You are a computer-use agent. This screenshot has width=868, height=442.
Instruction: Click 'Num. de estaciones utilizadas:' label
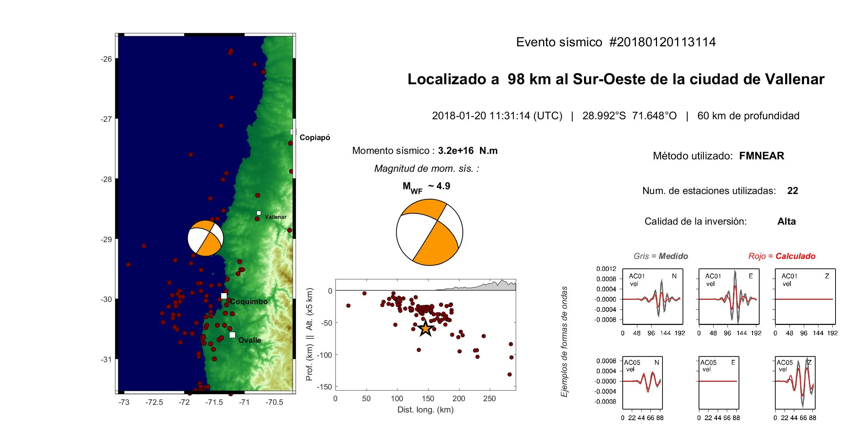pos(709,191)
